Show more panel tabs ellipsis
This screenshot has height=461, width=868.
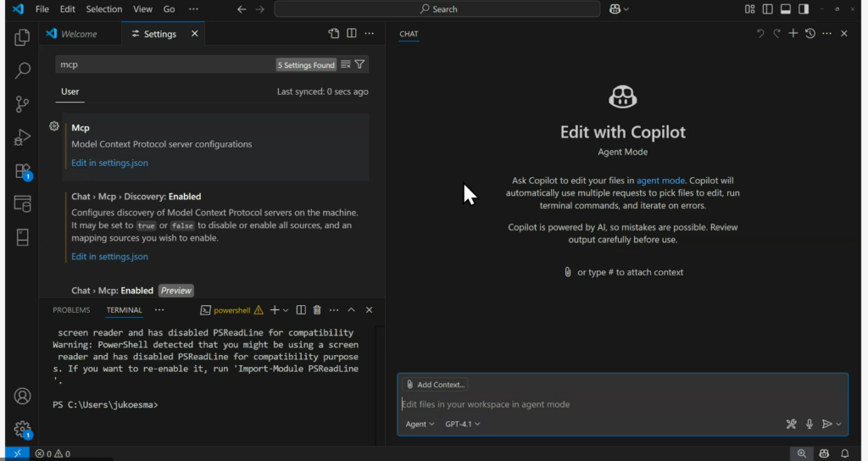coord(159,310)
